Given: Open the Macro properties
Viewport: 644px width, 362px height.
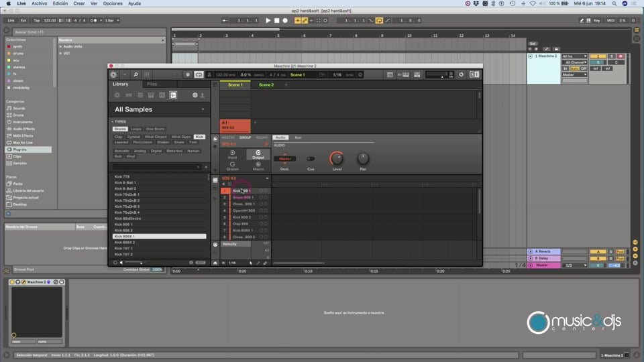Looking at the screenshot, I should pos(258,166).
